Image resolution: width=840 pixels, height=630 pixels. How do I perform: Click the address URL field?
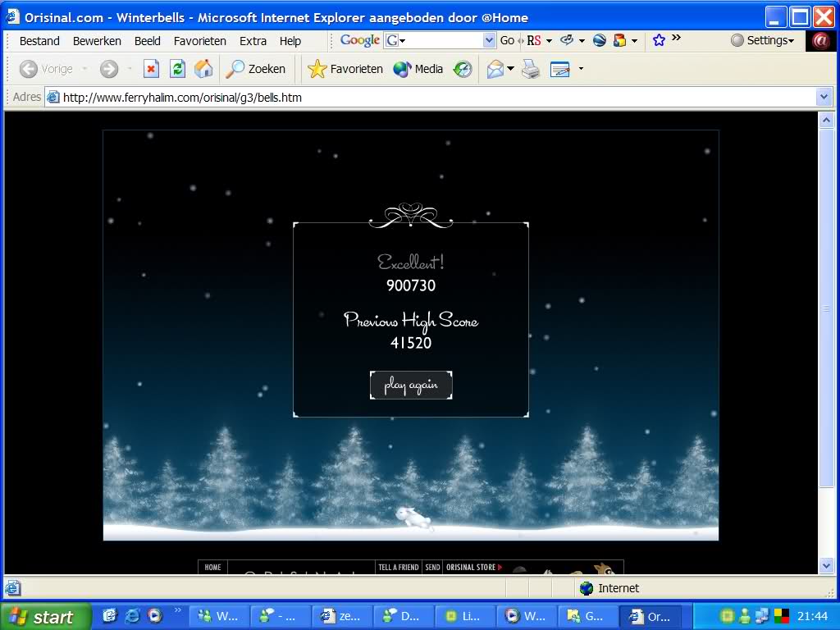(x=435, y=97)
